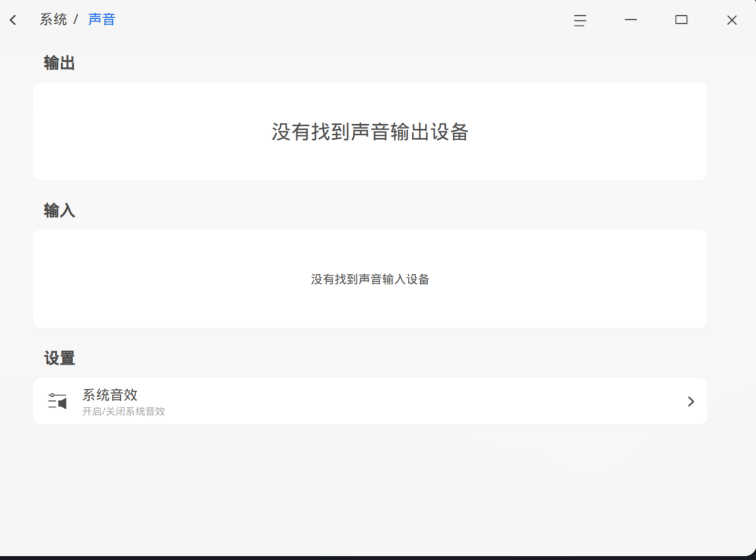
Task: Click the 没有找到声音输入设备 message
Action: [370, 279]
